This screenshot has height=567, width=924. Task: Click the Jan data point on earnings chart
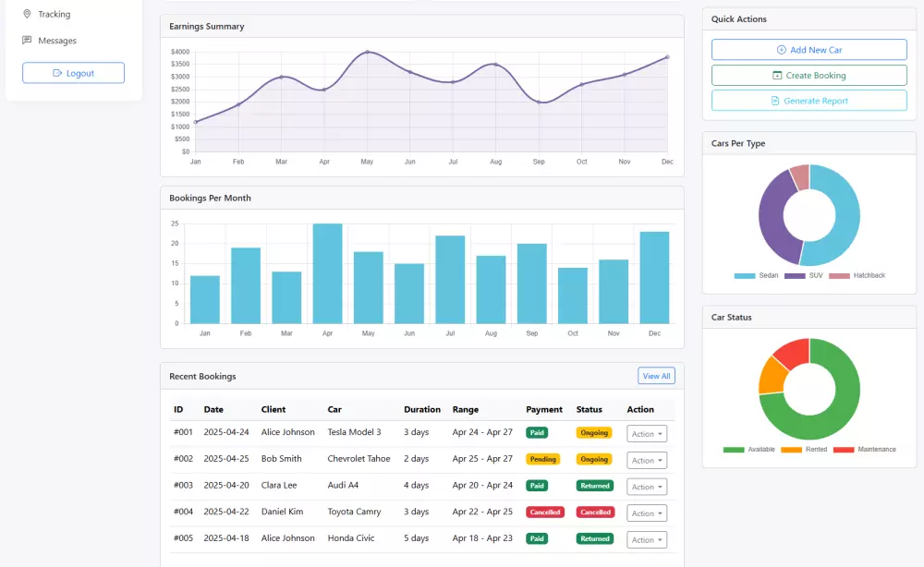[196, 122]
